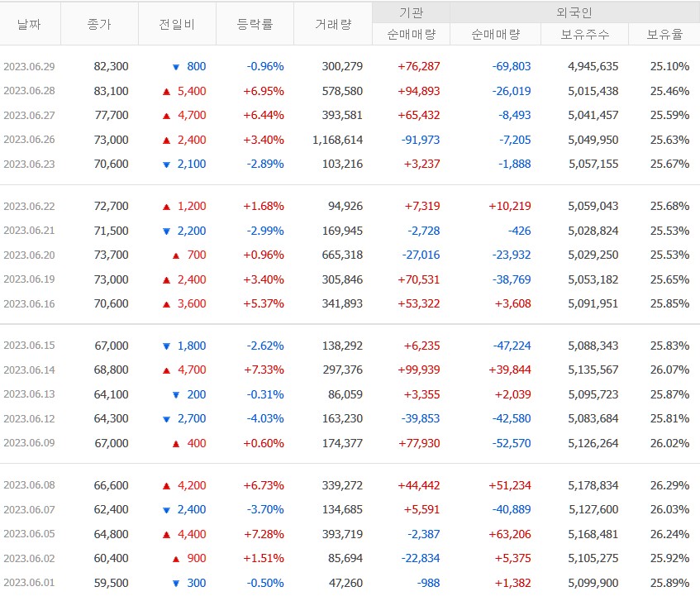Click foreigner net buy -426
Viewport: 700px width, 601px height.
tap(520, 231)
